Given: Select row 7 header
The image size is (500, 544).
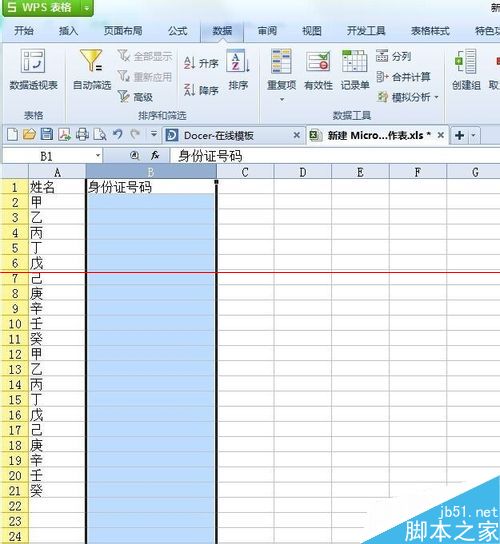Looking at the screenshot, I should click(x=15, y=279).
